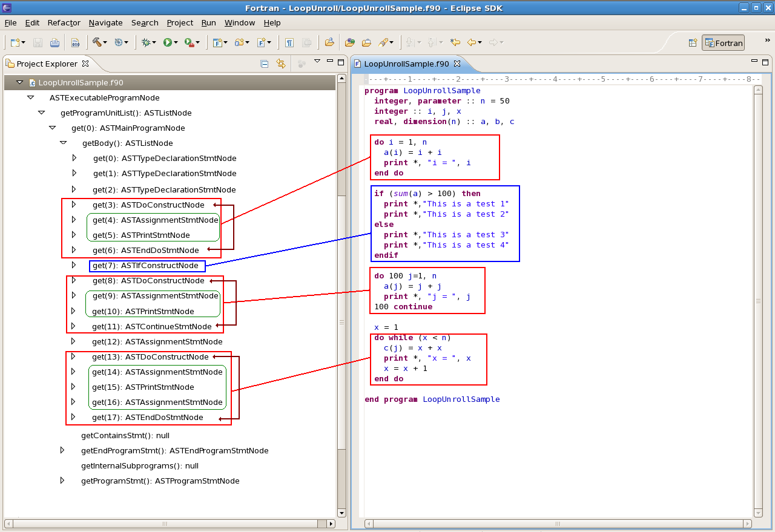Open the Project menu
775x532 pixels.
[180, 22]
